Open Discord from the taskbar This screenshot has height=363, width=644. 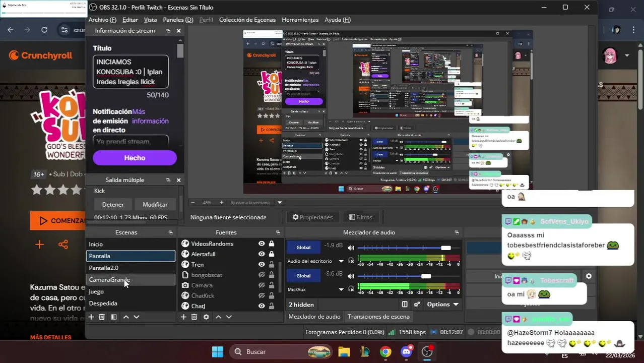point(407,351)
